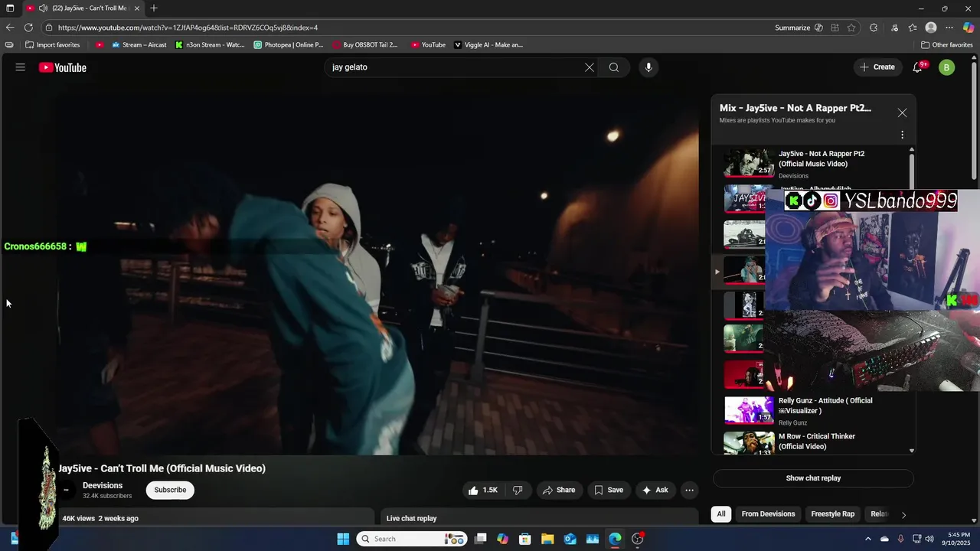Like the video (1.5K)

coord(483,490)
